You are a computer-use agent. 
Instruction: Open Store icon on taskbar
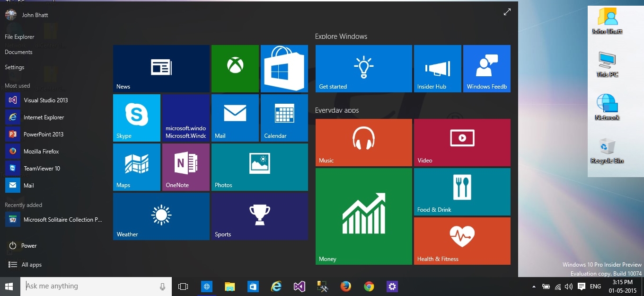[x=253, y=287]
